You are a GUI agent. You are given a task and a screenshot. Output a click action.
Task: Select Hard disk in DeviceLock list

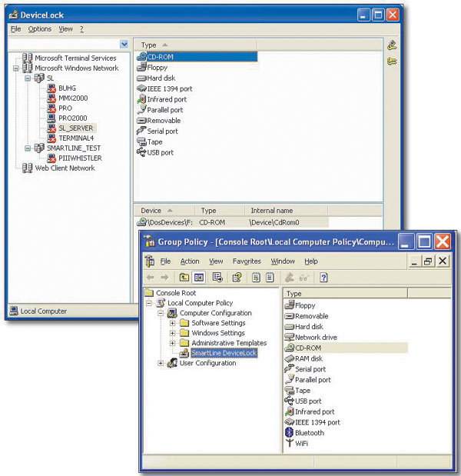coord(156,78)
